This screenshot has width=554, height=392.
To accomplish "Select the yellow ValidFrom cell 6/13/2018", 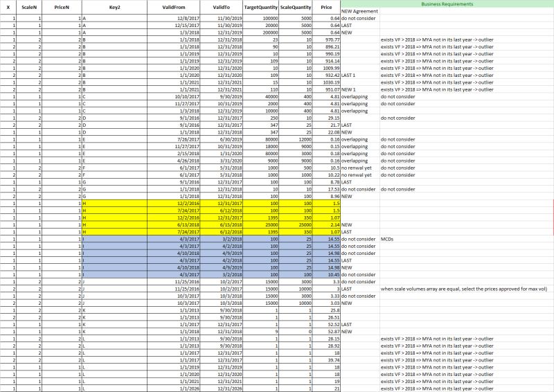I will (174, 225).
